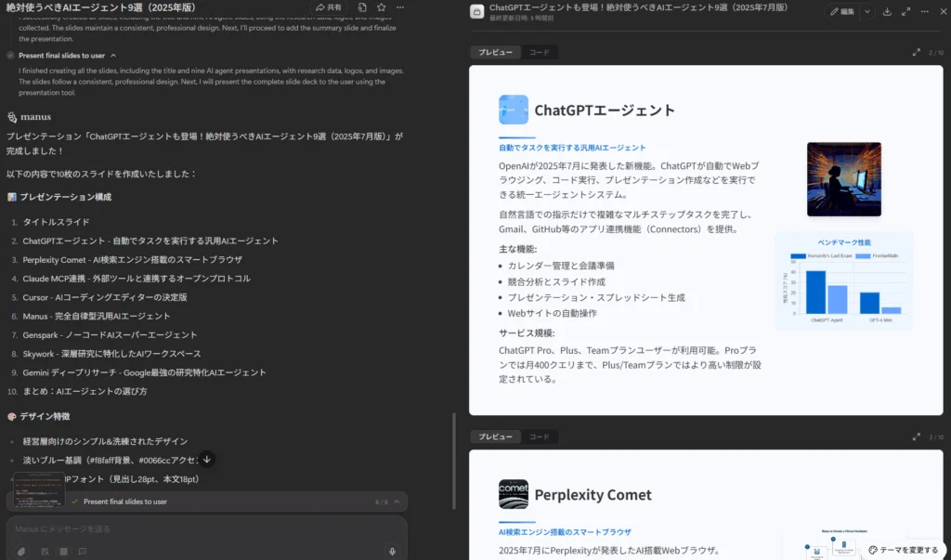Click the left chat panel scrollbar
Screen dimensions: 951x560
[453, 462]
